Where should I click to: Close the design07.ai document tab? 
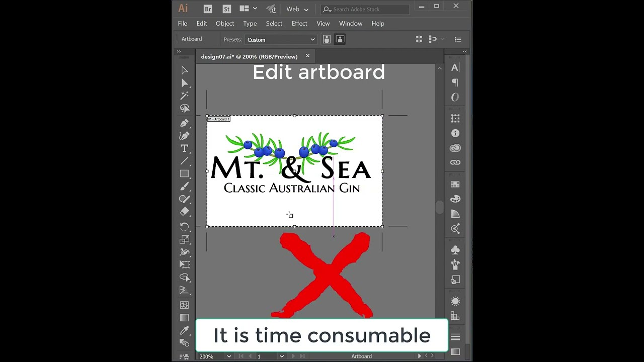click(x=307, y=56)
